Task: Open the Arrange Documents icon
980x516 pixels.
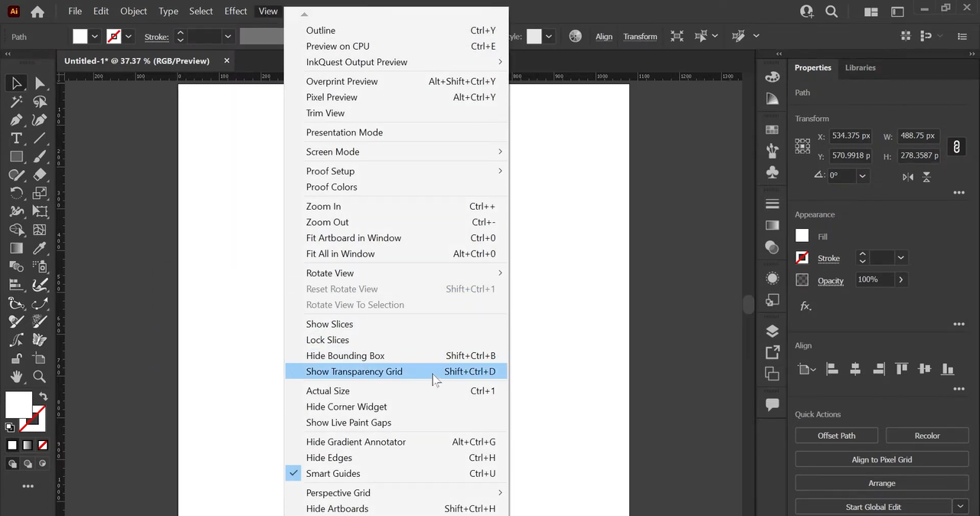Action: coord(871,11)
